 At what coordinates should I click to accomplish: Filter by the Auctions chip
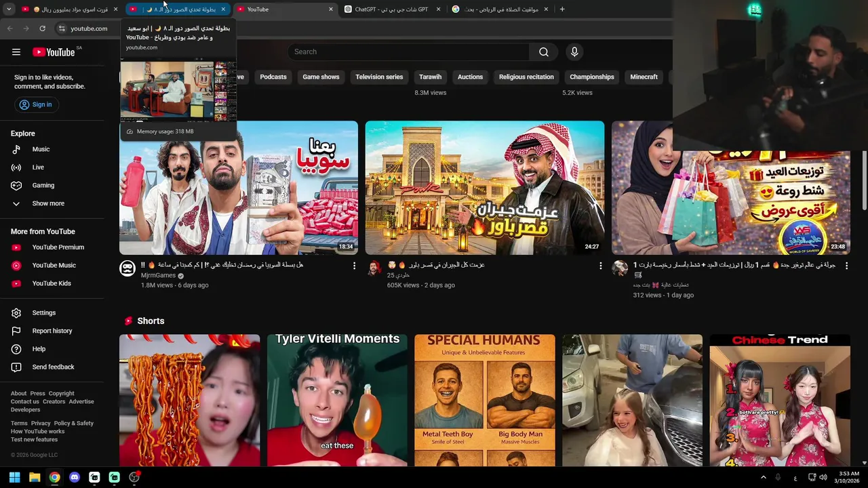click(470, 77)
